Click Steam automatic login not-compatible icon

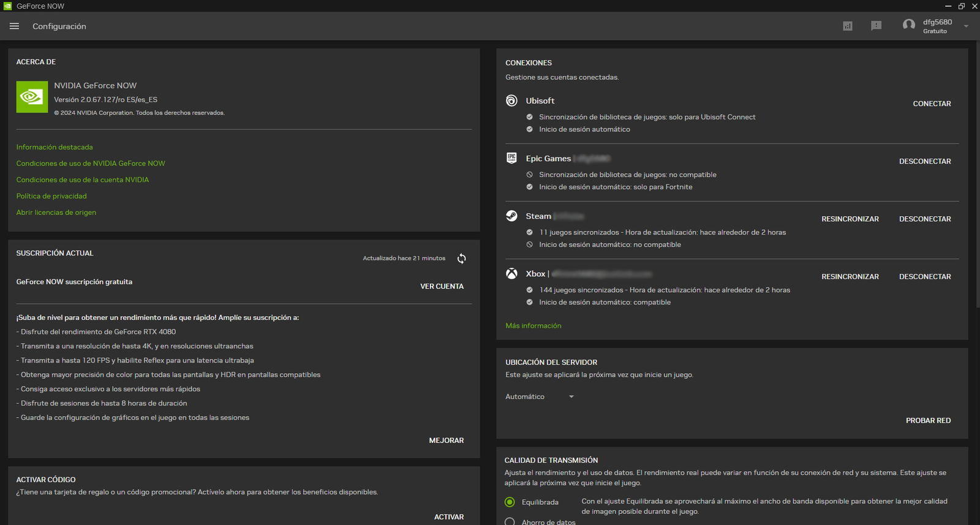(x=530, y=244)
